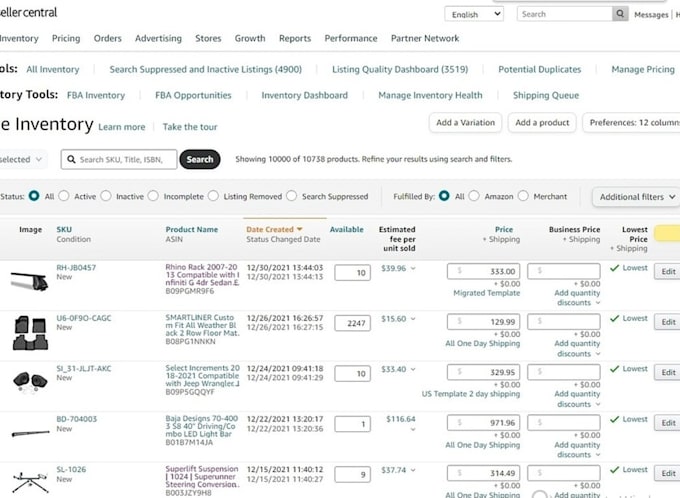Open the SMARTLINER floor mat thumbnail
680x498 pixels.
pos(30,333)
